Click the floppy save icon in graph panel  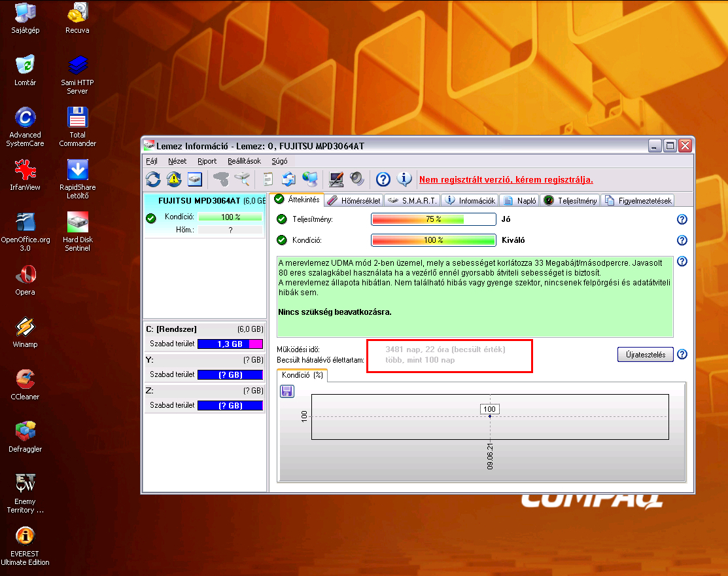(287, 391)
